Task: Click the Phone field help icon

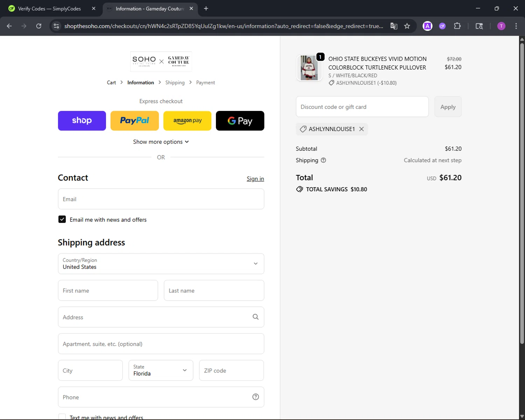Action: click(x=255, y=397)
